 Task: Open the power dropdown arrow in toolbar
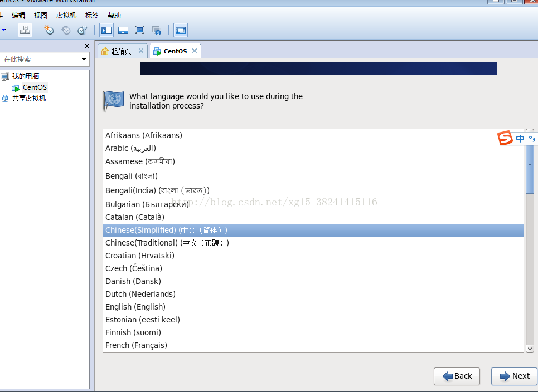coord(4,30)
